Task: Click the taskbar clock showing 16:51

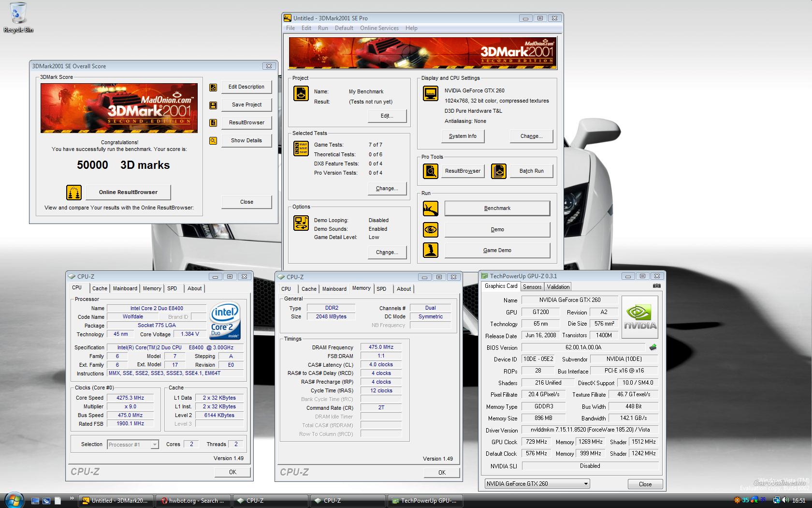Action: (798, 501)
